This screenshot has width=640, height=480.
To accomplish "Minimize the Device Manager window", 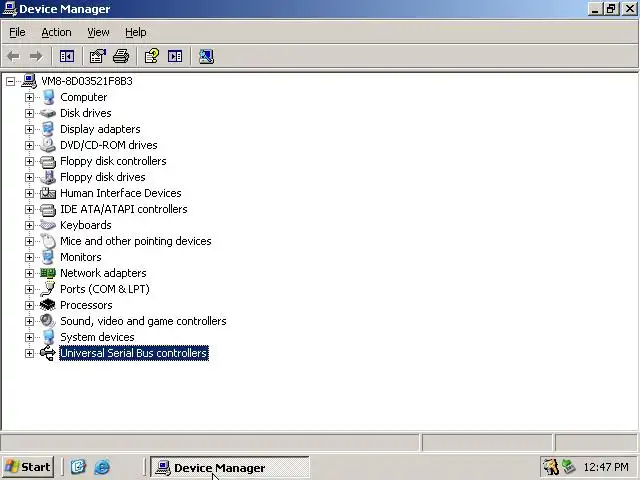I will [x=595, y=9].
